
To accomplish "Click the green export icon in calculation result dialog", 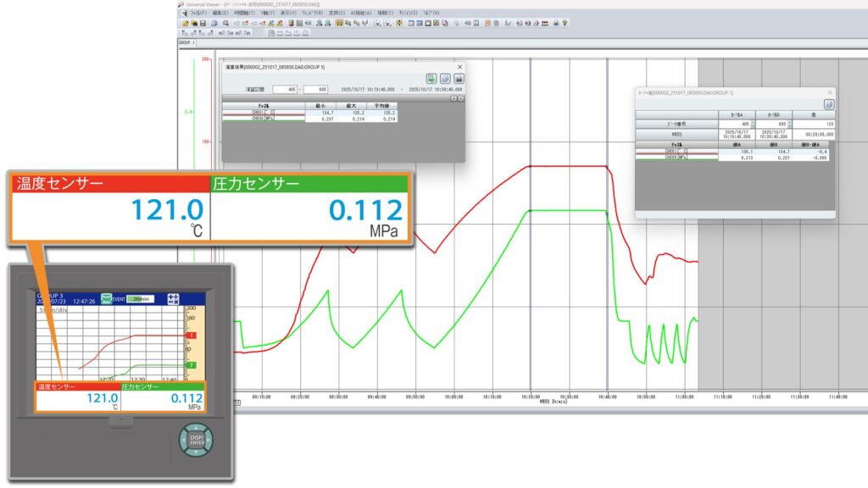I will pyautogui.click(x=431, y=79).
